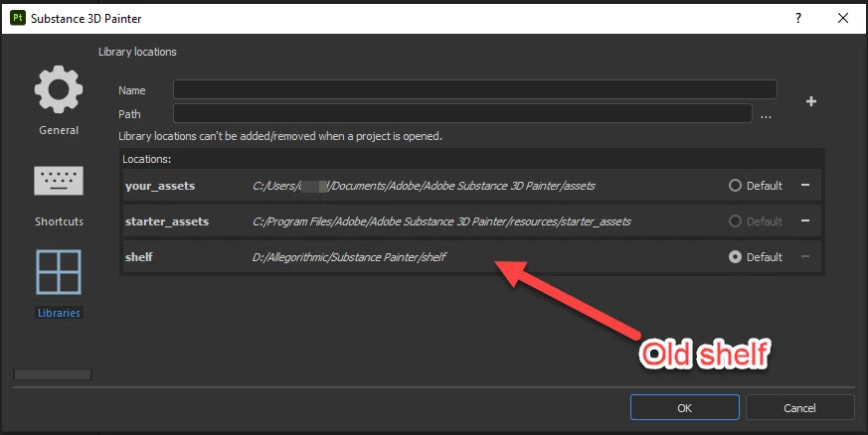
Task: Select Default radio for starter_assets
Action: (x=735, y=221)
